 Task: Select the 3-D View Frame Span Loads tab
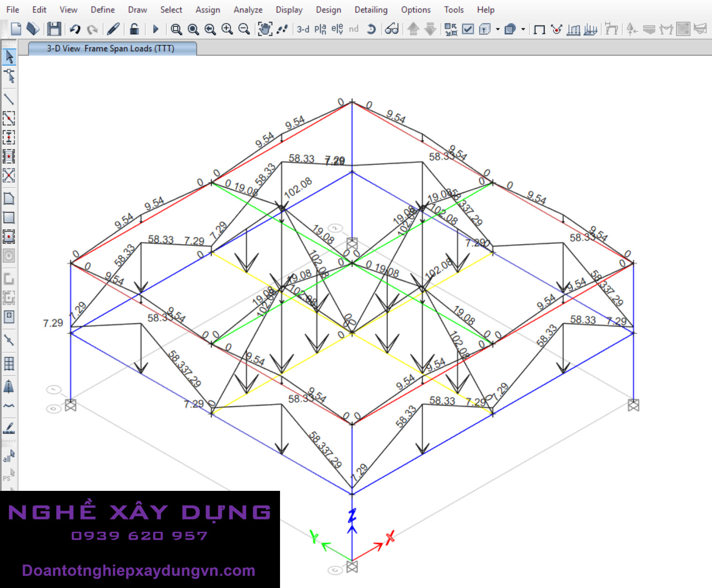coord(112,48)
